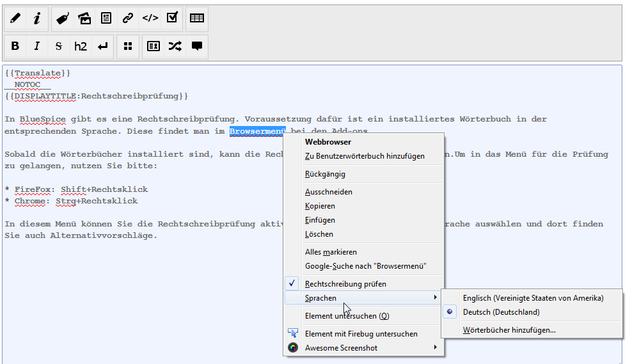Click the price tag category icon
Viewport: 630px width, 364px height.
62,19
